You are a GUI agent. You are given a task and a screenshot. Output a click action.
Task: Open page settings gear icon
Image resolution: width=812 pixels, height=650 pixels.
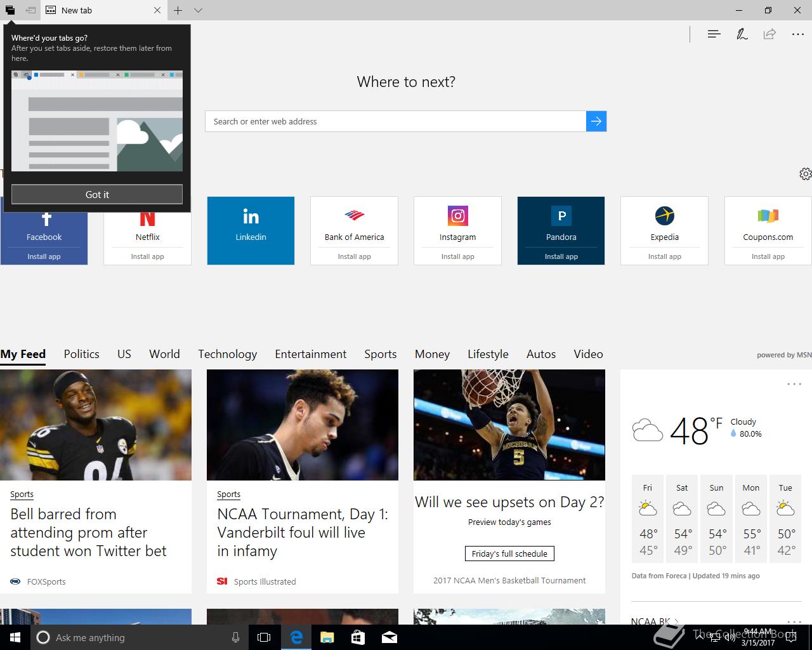[805, 174]
